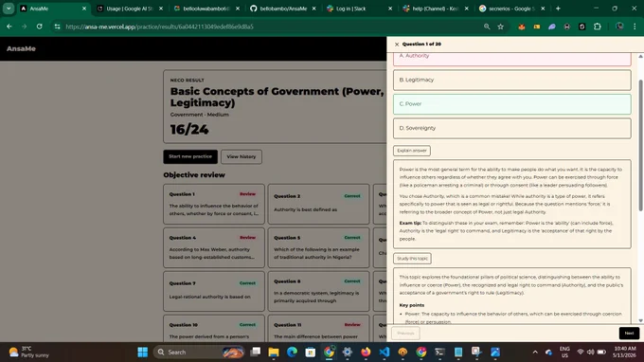Open a new browser tab
This screenshot has height=362, width=644.
(x=558, y=9)
